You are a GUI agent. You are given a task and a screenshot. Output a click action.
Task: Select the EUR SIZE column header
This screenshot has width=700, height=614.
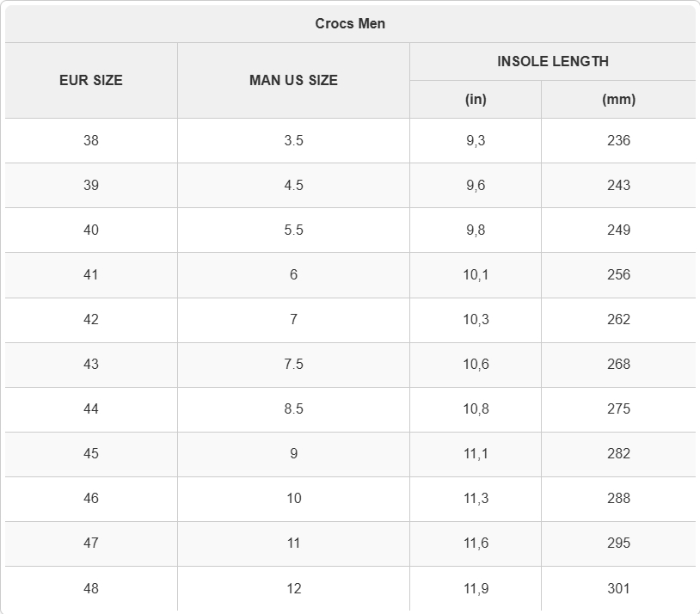(x=91, y=80)
